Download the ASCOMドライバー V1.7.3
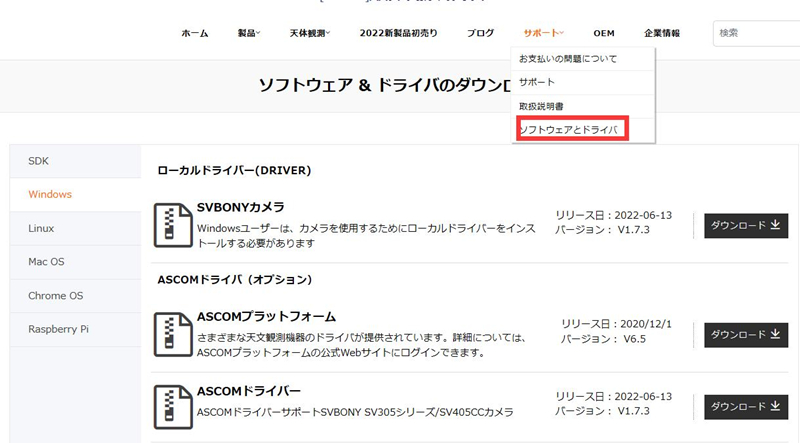 [x=746, y=407]
